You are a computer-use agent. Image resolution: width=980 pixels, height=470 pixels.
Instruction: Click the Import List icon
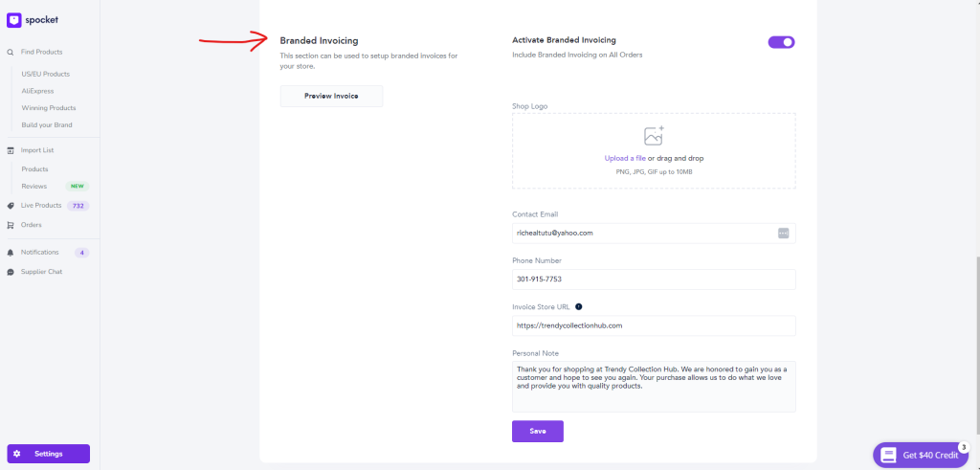[x=11, y=150]
